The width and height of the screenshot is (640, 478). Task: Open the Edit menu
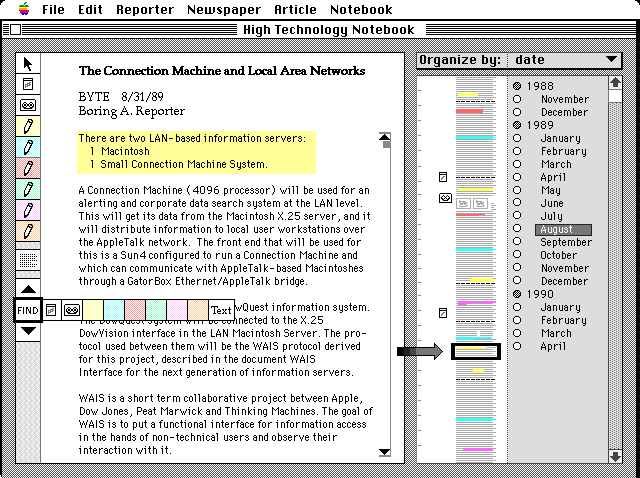pos(90,9)
